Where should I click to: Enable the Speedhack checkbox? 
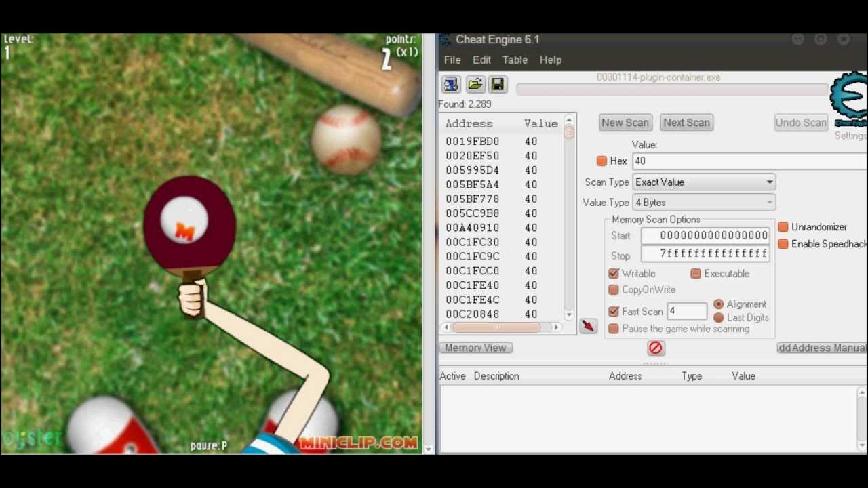pos(783,243)
